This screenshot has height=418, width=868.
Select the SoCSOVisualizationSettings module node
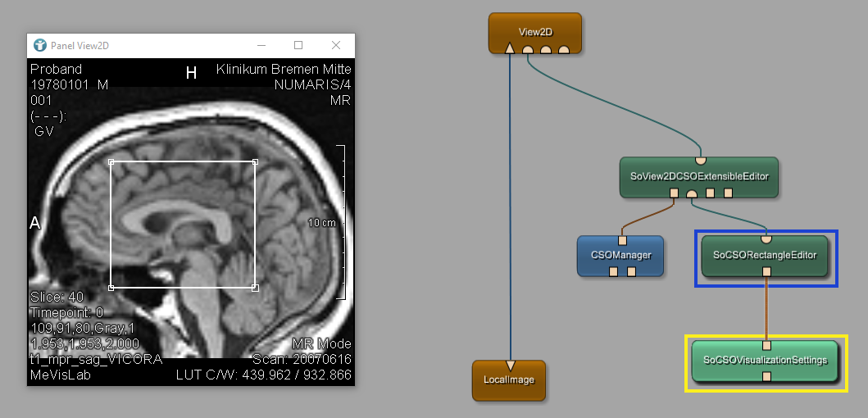(765, 360)
